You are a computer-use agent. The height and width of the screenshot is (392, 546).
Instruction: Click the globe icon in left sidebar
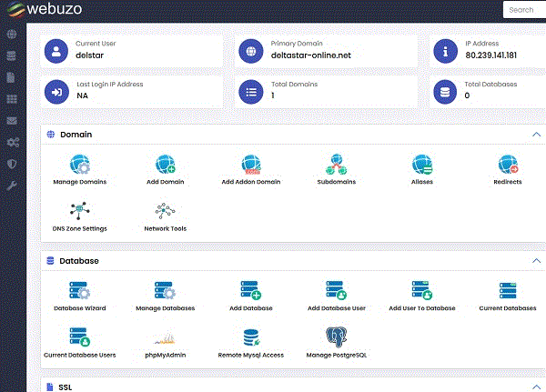(x=12, y=35)
